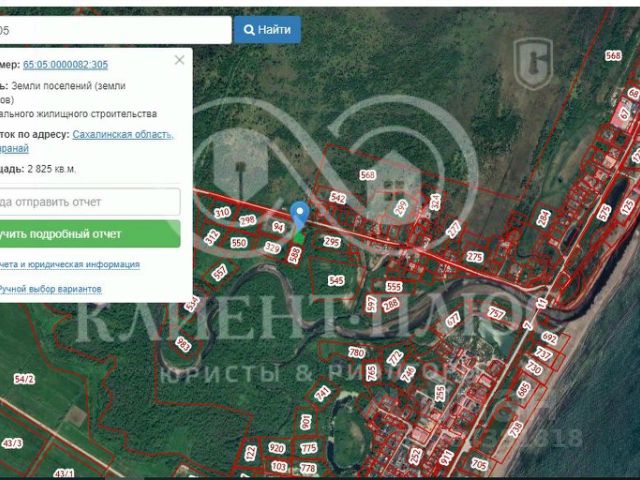Select parcel label 534
Screen dimensions: 640x480
pyautogui.click(x=191, y=304)
